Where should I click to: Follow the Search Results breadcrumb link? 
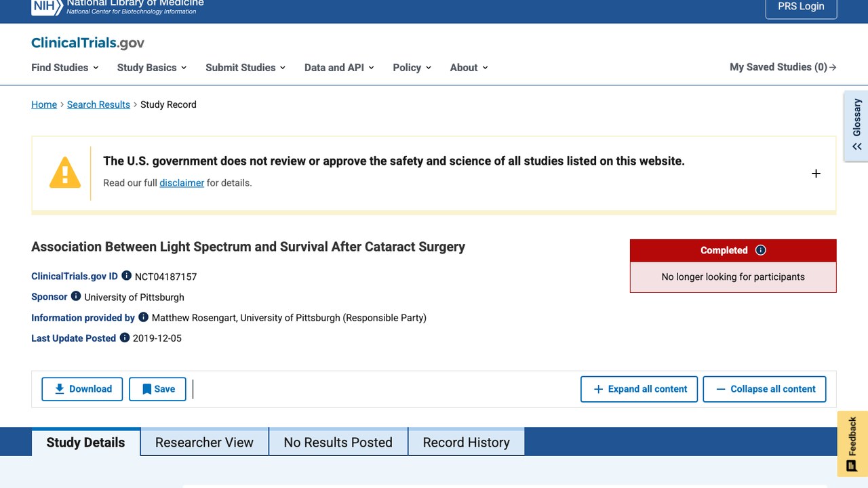tap(98, 104)
